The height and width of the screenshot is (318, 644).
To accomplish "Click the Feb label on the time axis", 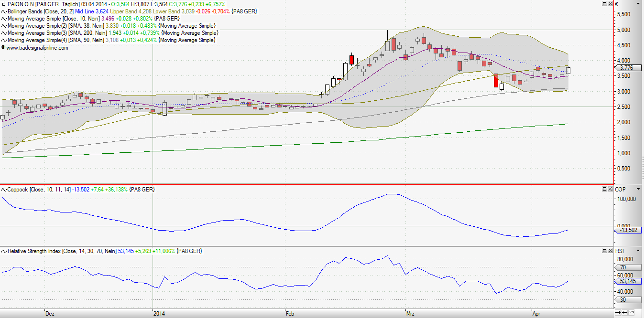I will click(290, 314).
